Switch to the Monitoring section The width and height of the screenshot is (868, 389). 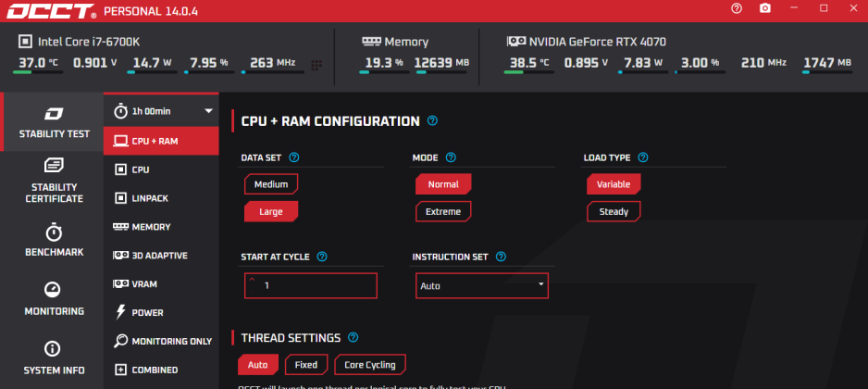54,298
